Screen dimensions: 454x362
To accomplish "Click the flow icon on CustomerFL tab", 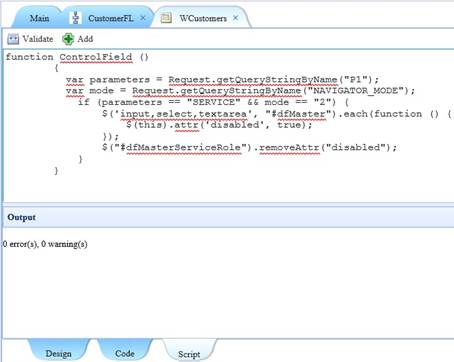I will point(76,18).
